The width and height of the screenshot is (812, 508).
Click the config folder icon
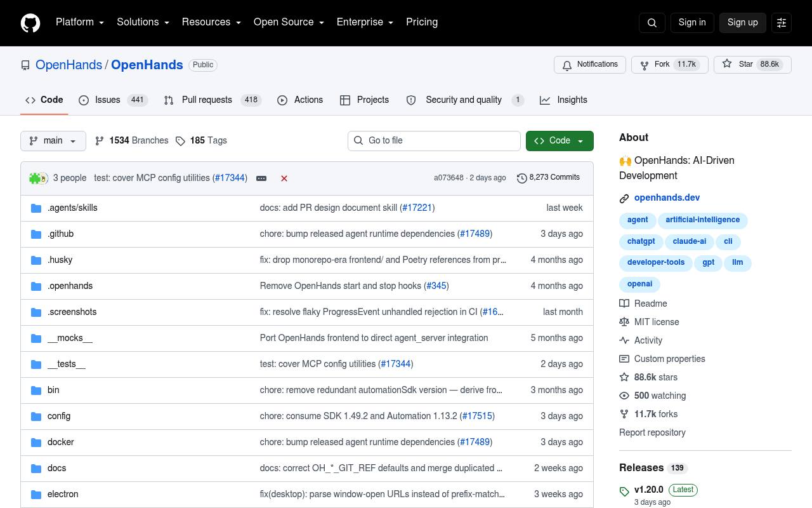click(x=36, y=417)
